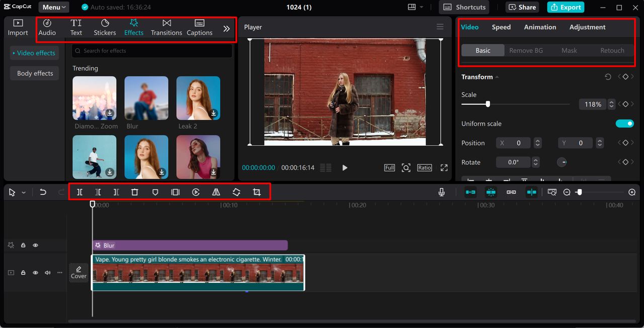Click the Reverse playback icon
644x328 pixels.
[x=196, y=192]
